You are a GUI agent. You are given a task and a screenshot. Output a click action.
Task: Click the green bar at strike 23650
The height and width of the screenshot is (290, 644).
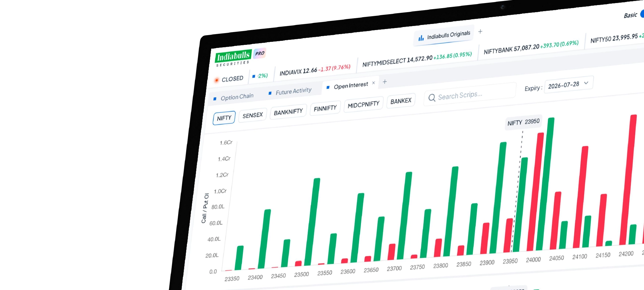[379, 239]
